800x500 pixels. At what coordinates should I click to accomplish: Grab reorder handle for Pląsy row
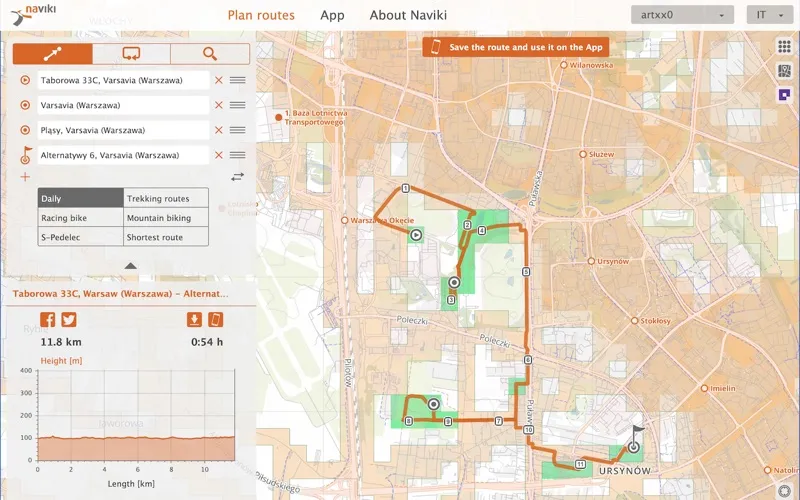[237, 130]
